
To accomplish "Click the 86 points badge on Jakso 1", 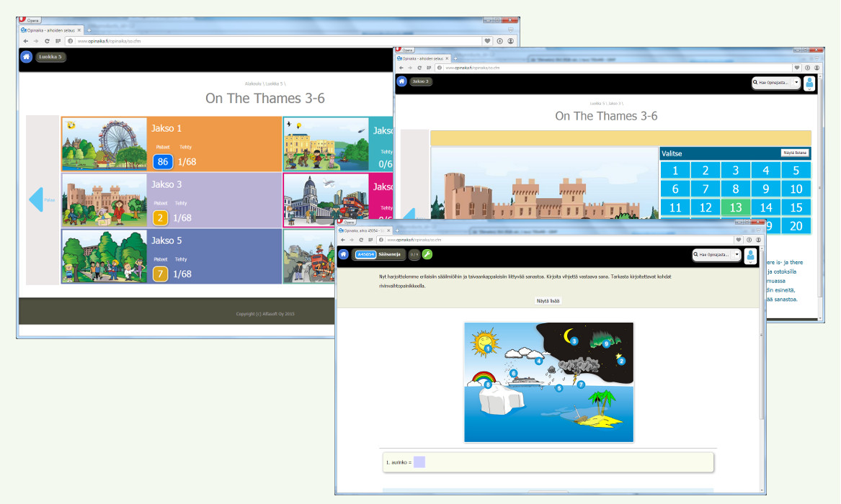I will pyautogui.click(x=163, y=161).
